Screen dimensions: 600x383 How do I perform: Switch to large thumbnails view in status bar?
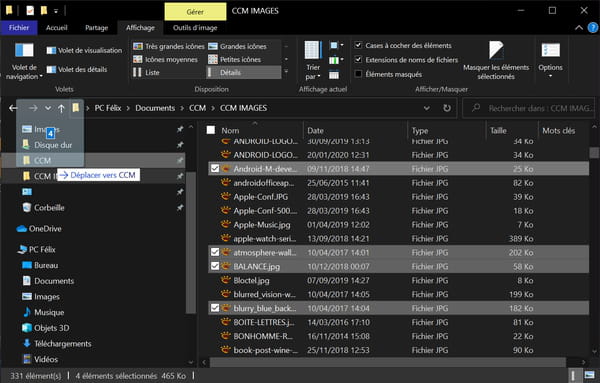click(590, 375)
